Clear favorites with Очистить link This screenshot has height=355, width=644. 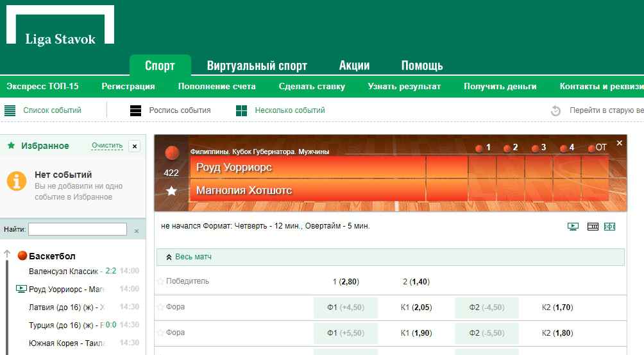pyautogui.click(x=107, y=146)
